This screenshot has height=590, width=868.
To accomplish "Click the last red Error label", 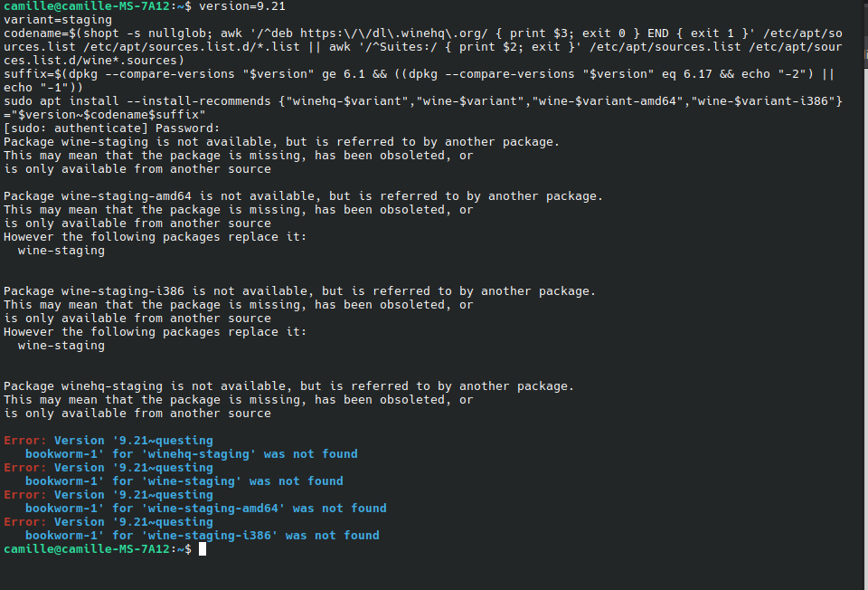I will pyautogui.click(x=24, y=522).
